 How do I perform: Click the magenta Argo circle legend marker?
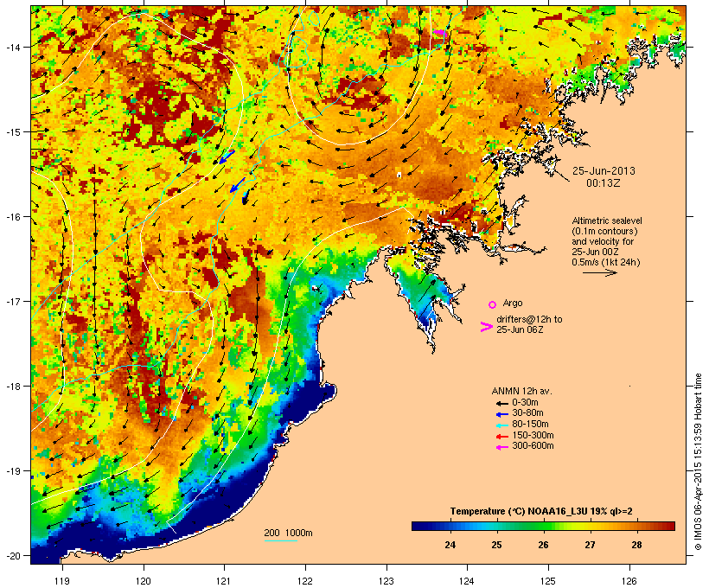[493, 304]
